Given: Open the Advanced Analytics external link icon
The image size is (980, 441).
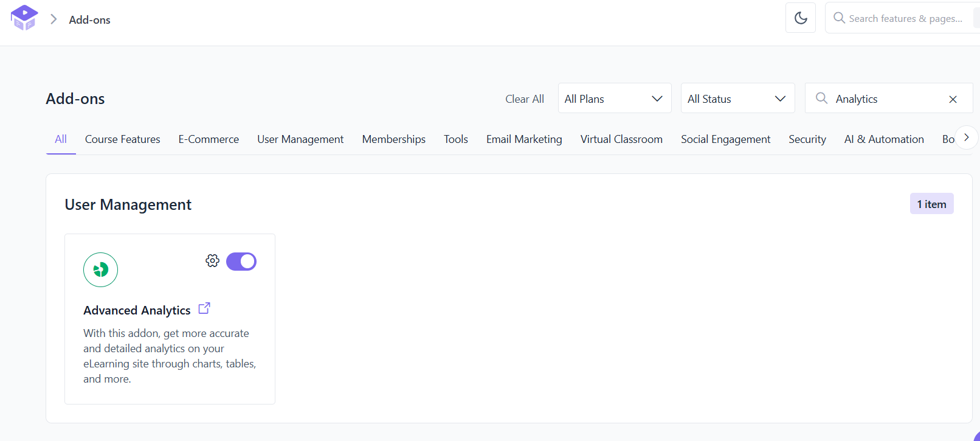Looking at the screenshot, I should click(204, 308).
